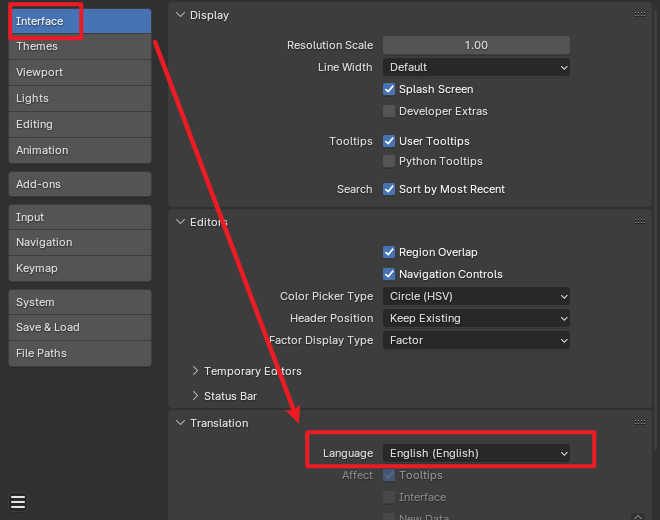The width and height of the screenshot is (660, 520).
Task: Click the Display panel drag grip icon
Action: [640, 15]
